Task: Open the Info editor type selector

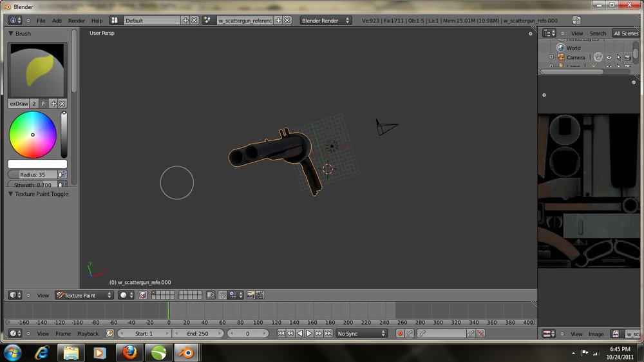Action: [15, 21]
